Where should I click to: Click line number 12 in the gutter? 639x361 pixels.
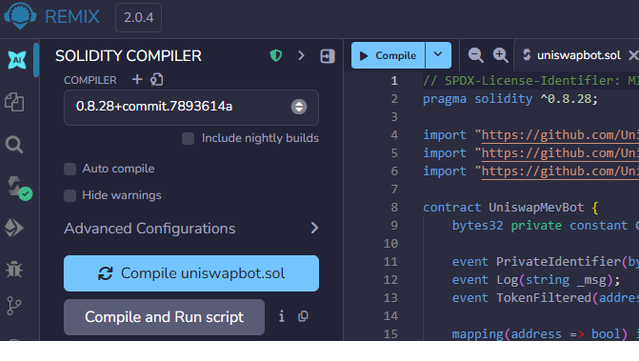coord(390,280)
